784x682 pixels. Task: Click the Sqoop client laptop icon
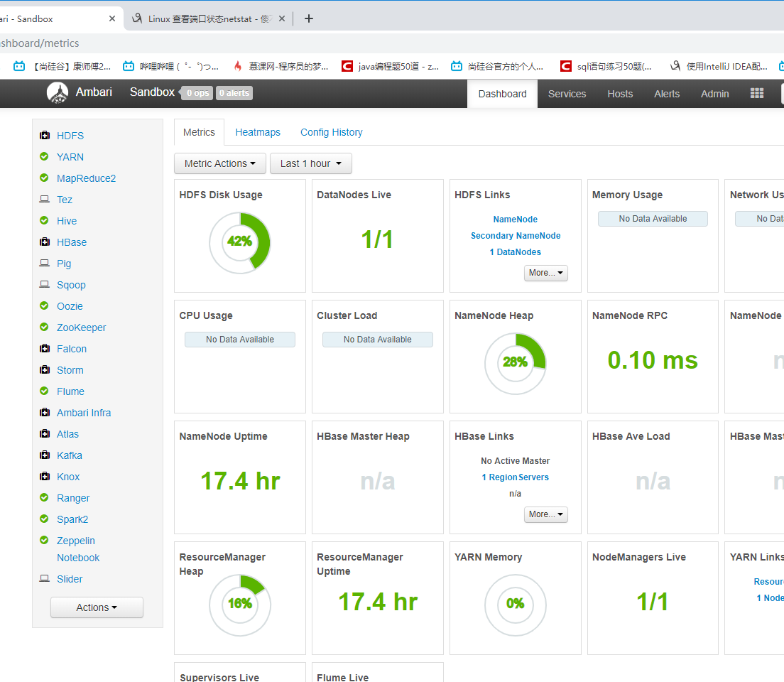point(45,284)
